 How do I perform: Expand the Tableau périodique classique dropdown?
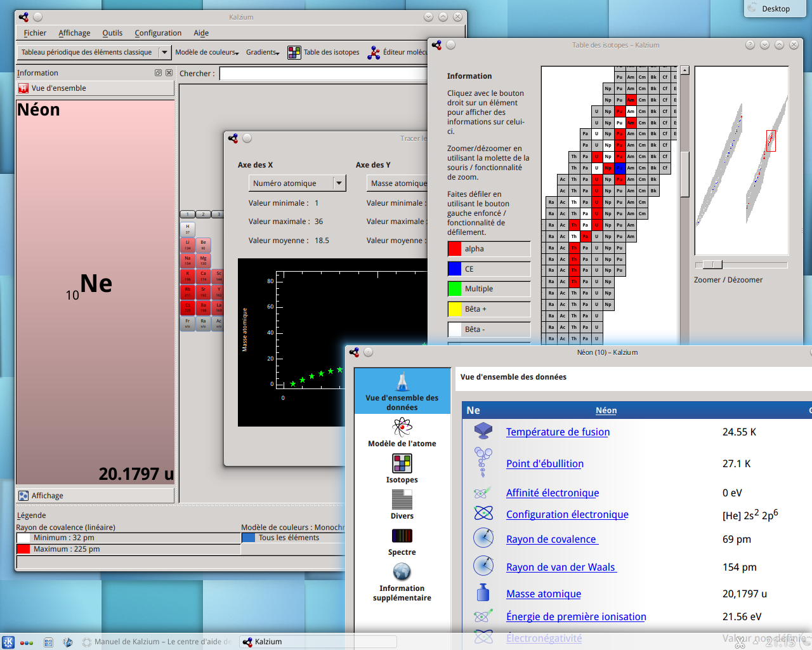[x=164, y=52]
